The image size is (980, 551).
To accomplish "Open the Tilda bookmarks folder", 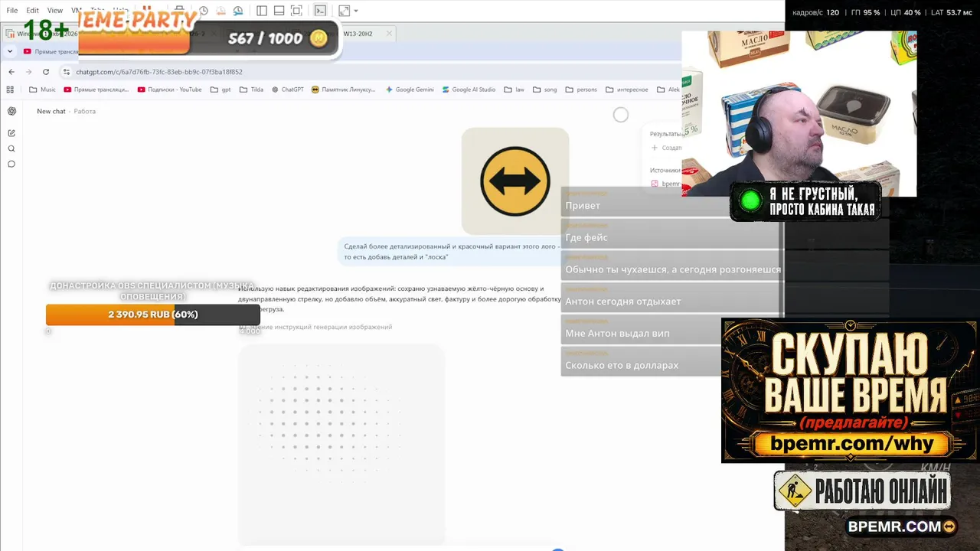I will point(251,90).
